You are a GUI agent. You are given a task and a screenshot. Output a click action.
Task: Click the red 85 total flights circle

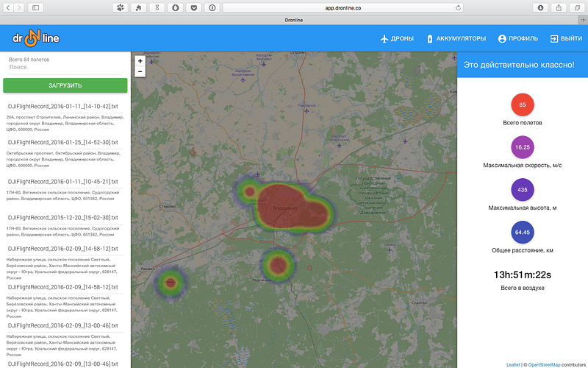[523, 105]
